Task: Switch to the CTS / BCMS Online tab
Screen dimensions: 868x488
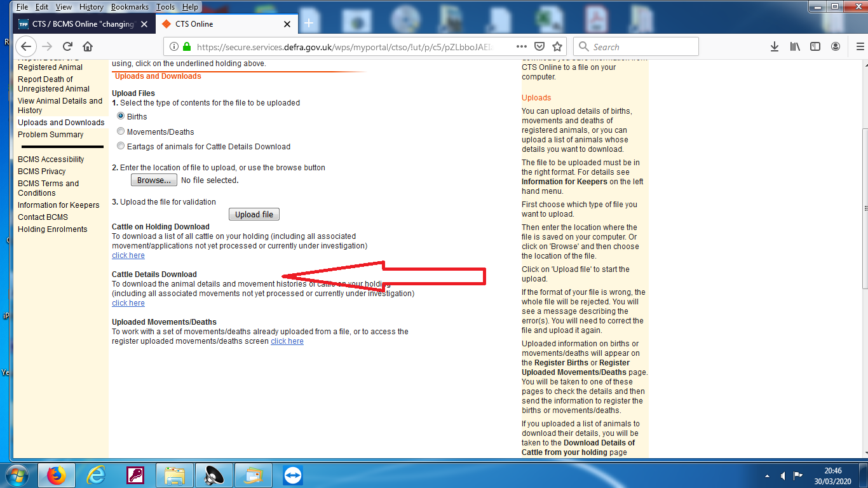Action: coord(83,24)
